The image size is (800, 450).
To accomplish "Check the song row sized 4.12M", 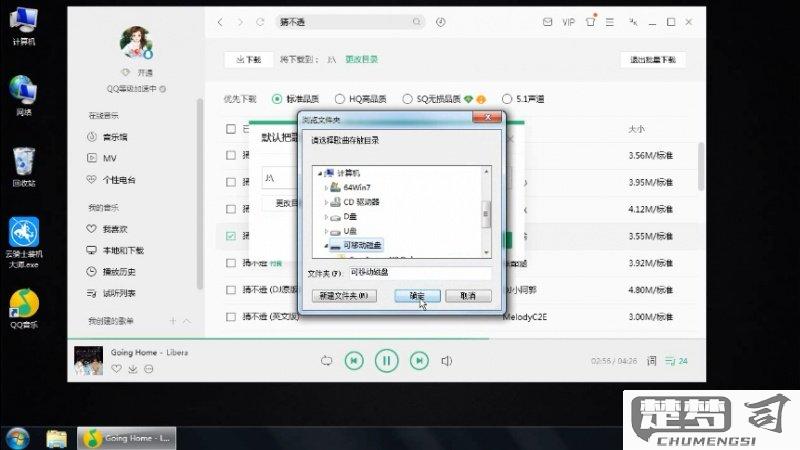I will [x=231, y=209].
